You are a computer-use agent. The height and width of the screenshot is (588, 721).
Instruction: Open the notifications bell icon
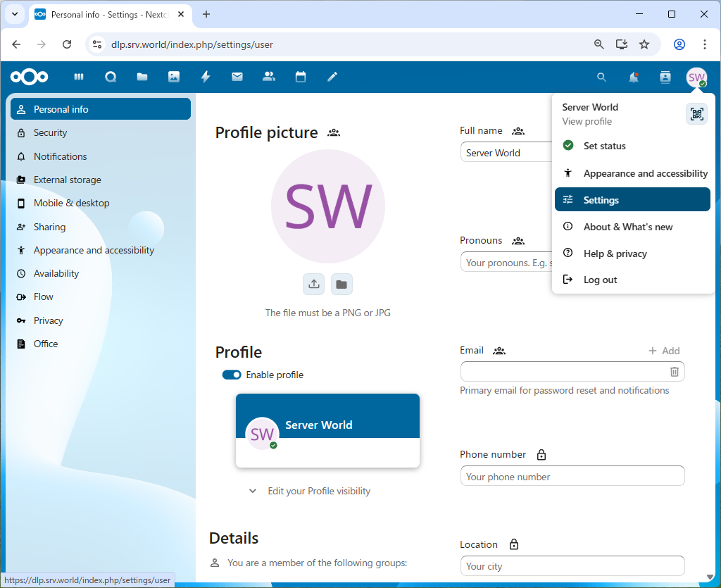pos(634,77)
